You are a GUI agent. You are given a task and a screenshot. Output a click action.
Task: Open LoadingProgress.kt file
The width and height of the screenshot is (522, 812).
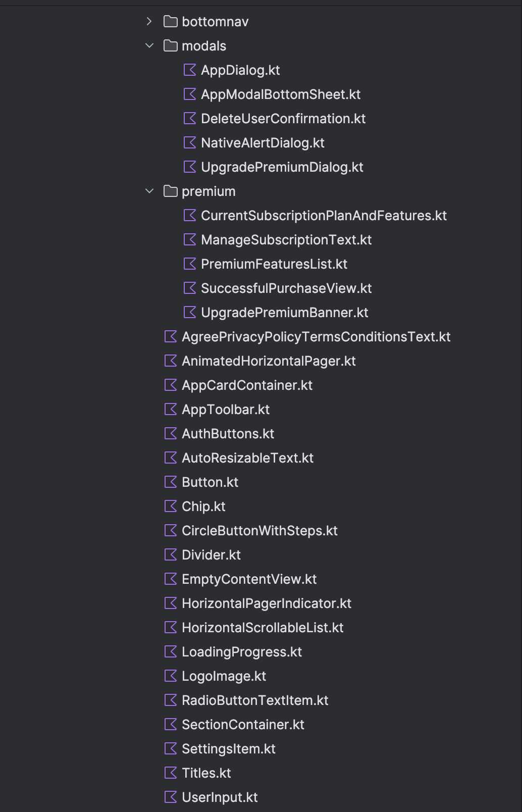(x=242, y=652)
